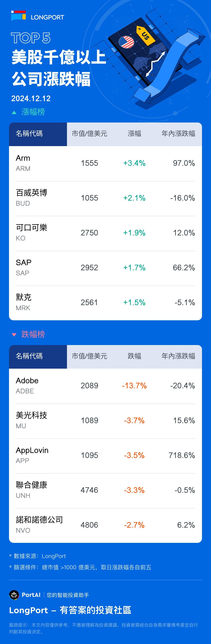Click the 跌幅榜 section heading
Screen dimensions: 211x644
[x=33, y=335]
